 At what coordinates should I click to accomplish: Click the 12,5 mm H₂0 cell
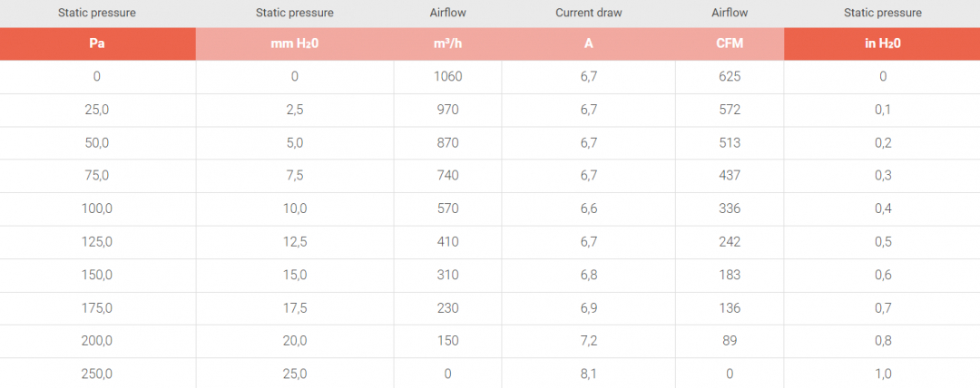[294, 242]
